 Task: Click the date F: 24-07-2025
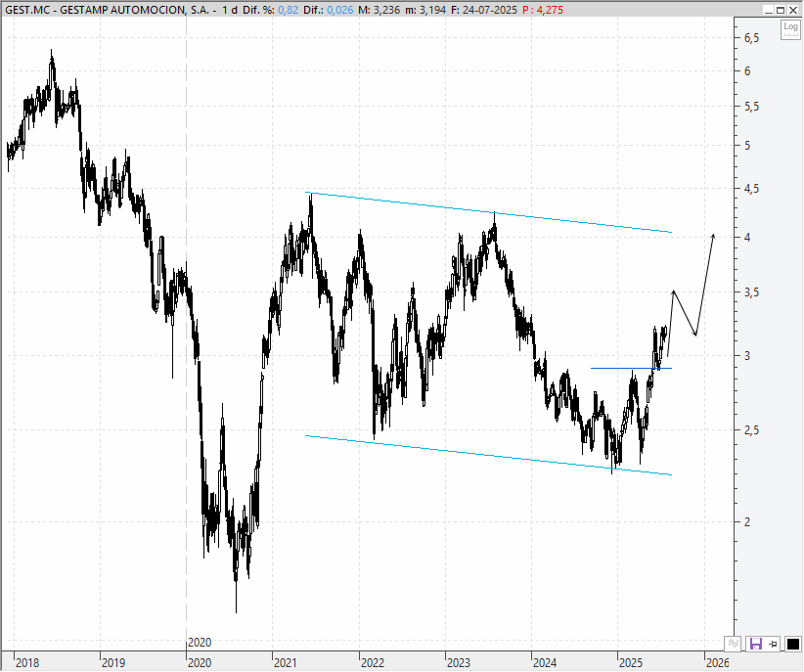(484, 10)
